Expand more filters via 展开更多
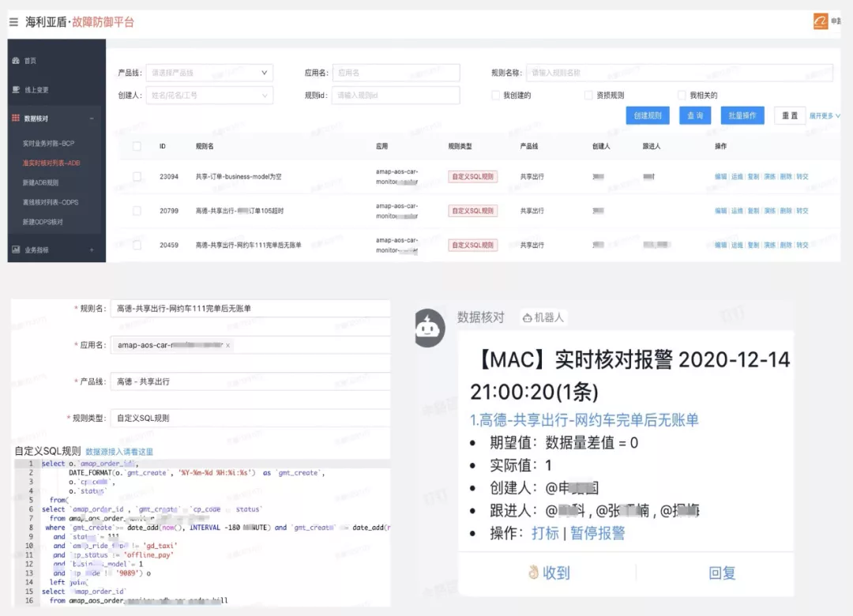The image size is (853, 616). click(824, 116)
